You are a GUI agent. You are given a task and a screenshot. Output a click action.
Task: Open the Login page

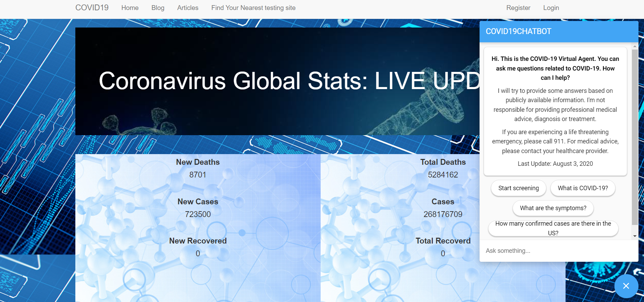(x=551, y=8)
